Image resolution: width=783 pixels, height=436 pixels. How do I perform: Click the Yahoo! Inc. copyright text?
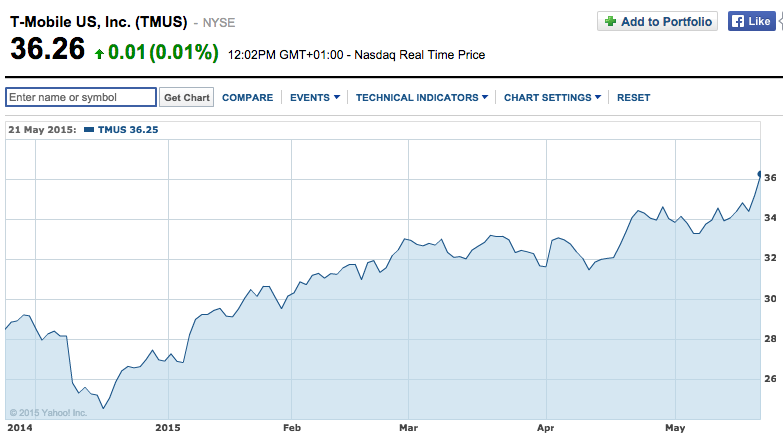pyautogui.click(x=48, y=412)
